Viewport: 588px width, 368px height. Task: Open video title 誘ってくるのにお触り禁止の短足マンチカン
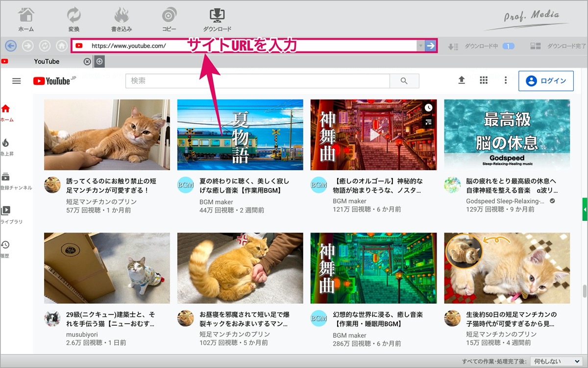[x=111, y=185]
